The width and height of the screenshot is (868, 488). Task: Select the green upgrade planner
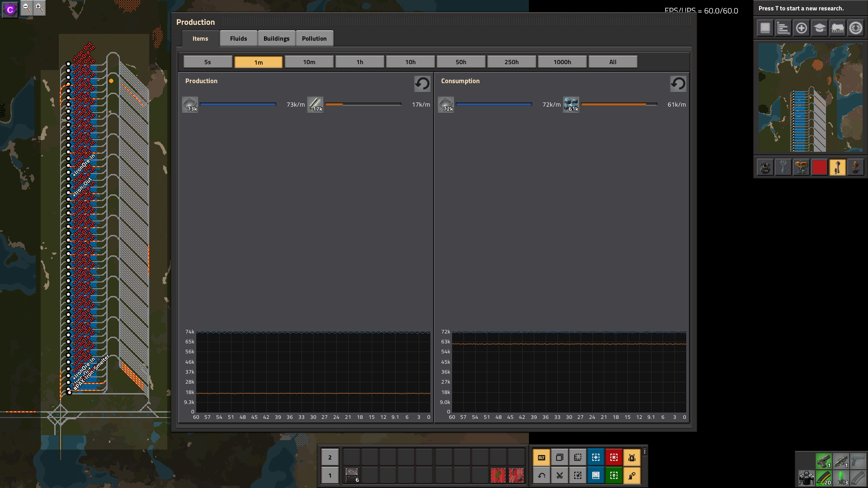(614, 475)
